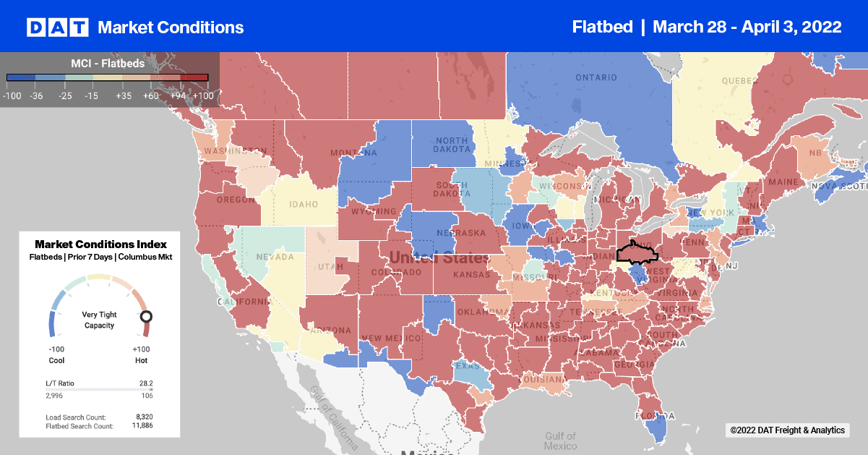
Task: Click the gauge knob near Hot end
Action: click(x=147, y=316)
